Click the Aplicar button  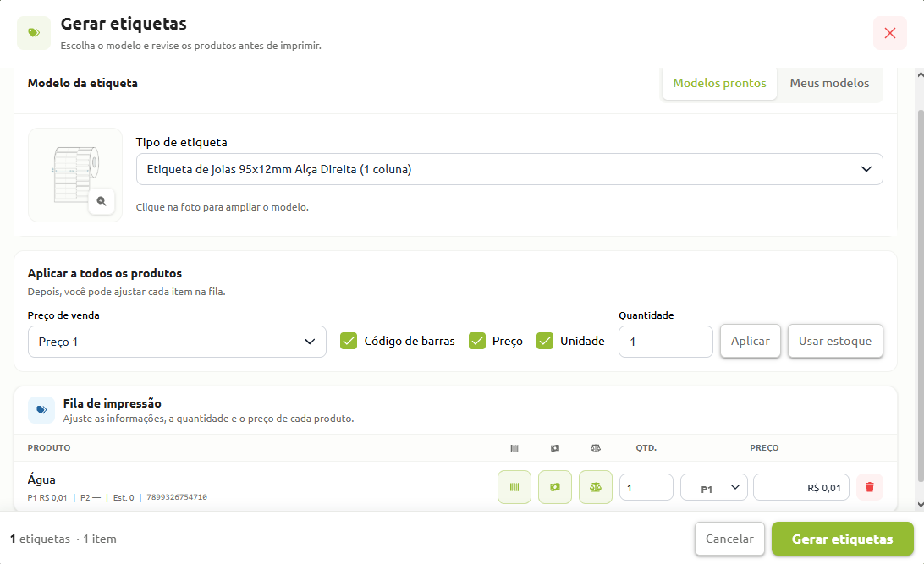coord(751,341)
